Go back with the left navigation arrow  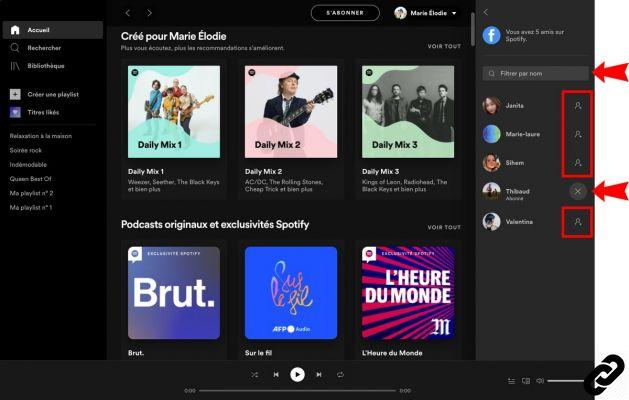tap(128, 13)
